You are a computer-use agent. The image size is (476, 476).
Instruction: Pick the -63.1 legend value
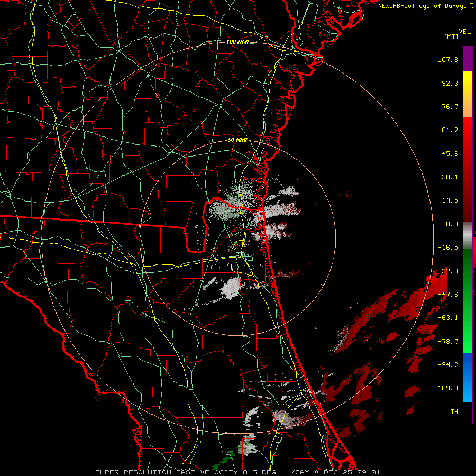point(448,318)
